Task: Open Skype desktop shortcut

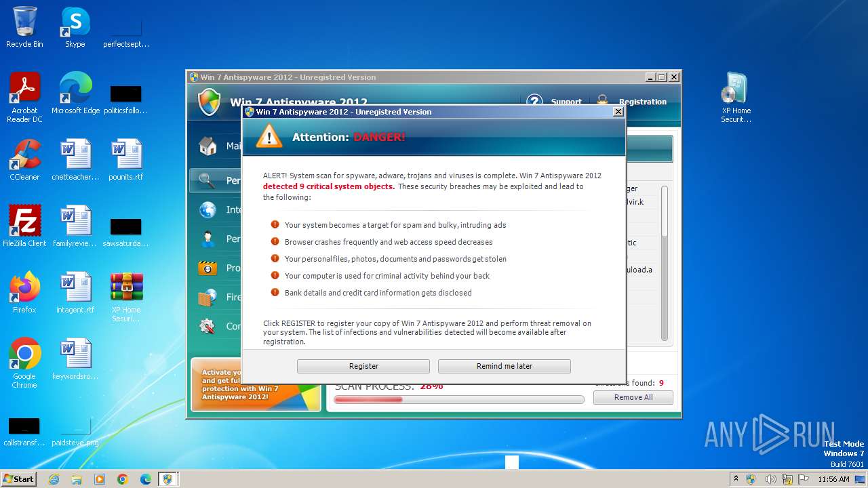Action: (x=75, y=27)
